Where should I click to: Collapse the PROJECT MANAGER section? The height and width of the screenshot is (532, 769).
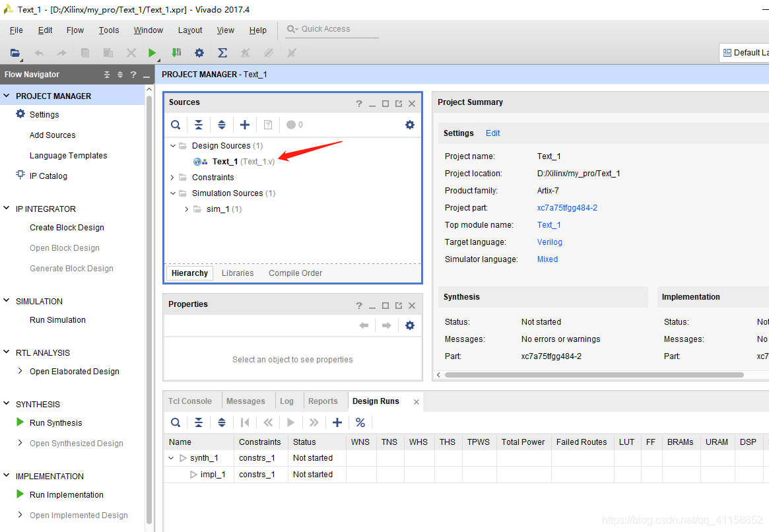(x=7, y=96)
